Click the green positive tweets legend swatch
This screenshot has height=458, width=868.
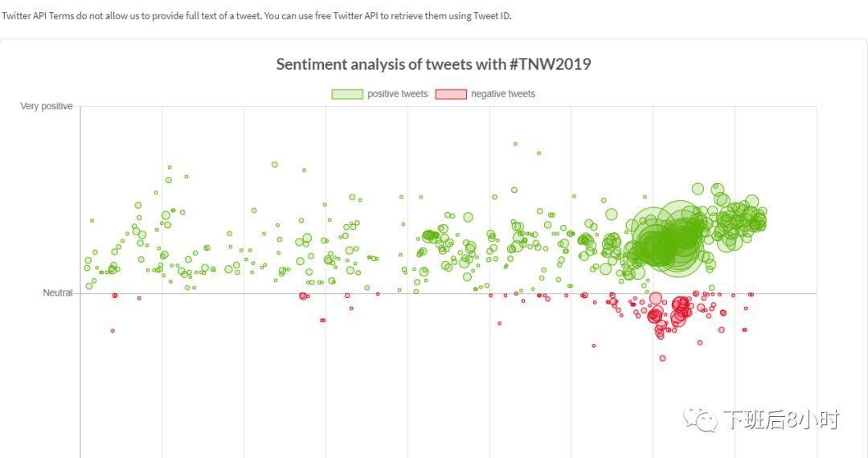point(347,94)
